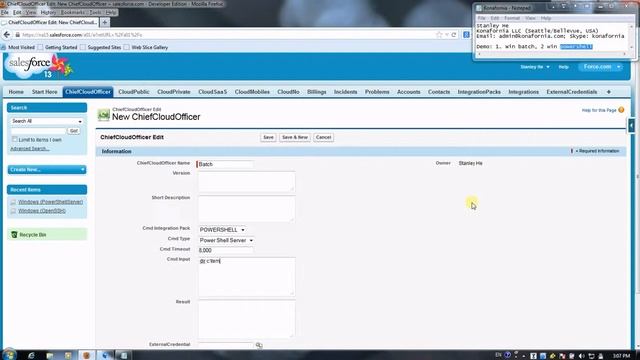Image resolution: width=640 pixels, height=360 pixels.
Task: Click the Cmd Timeout field
Action: pos(225,250)
